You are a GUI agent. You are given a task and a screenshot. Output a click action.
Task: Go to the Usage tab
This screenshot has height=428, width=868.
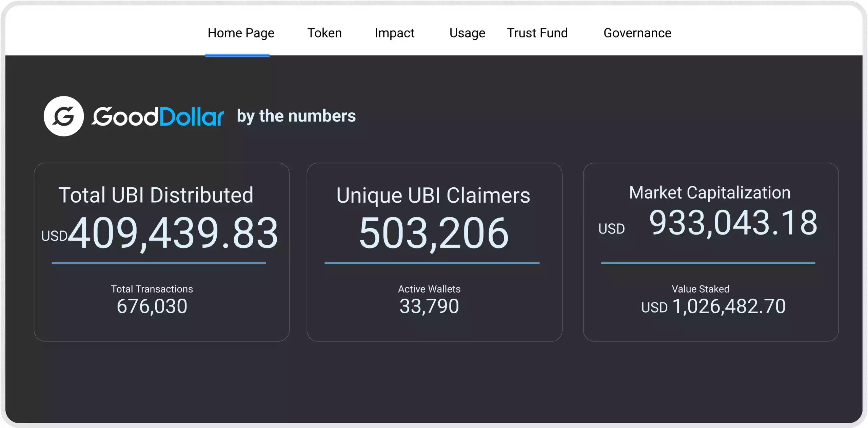point(467,33)
